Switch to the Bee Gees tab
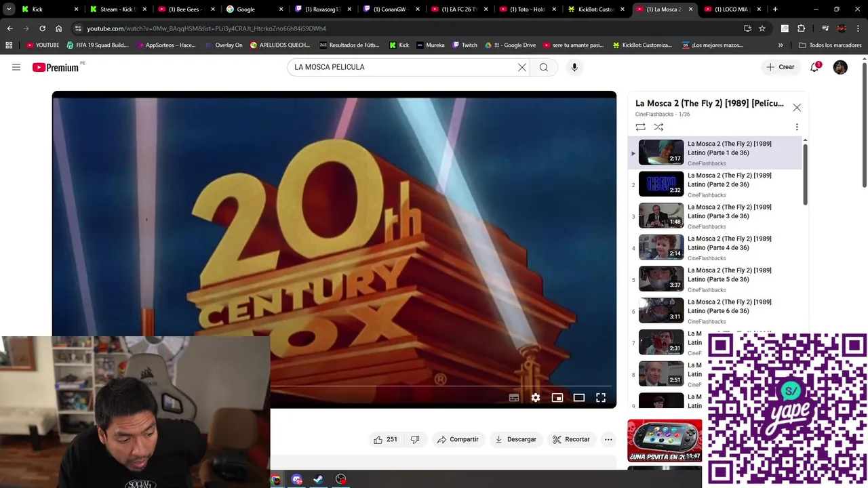 pos(184,9)
